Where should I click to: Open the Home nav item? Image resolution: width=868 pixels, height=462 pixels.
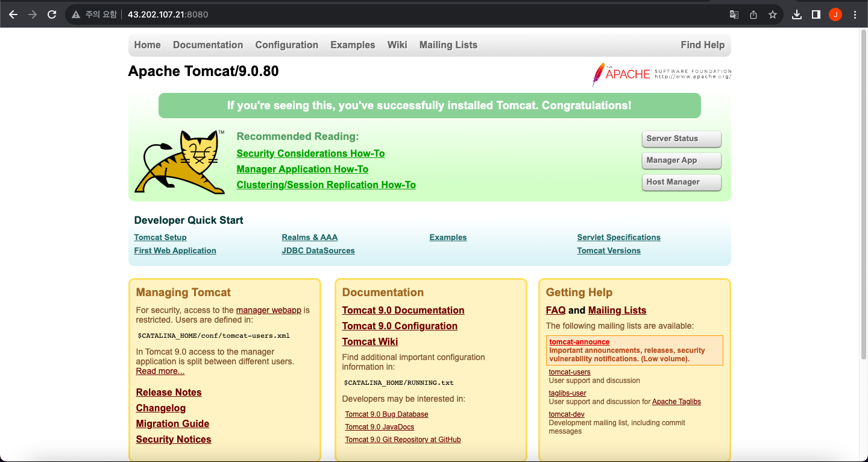point(147,45)
